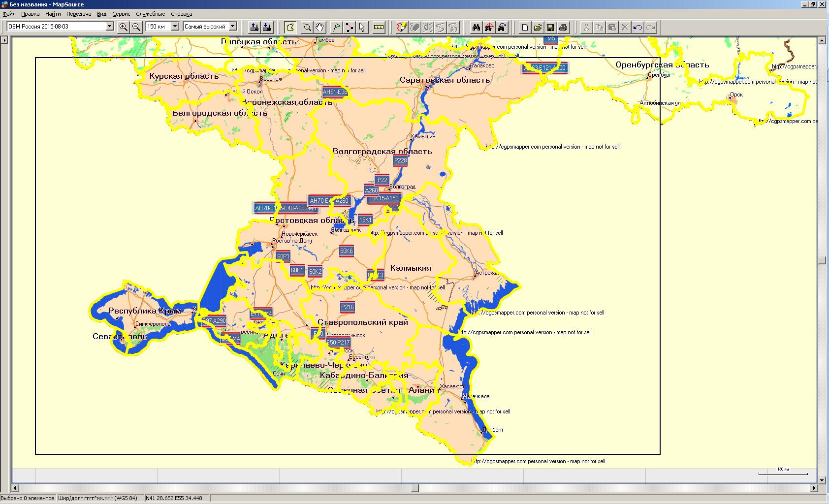The image size is (829, 504).
Task: Click the vertical scrollbar thumb
Action: (x=822, y=260)
